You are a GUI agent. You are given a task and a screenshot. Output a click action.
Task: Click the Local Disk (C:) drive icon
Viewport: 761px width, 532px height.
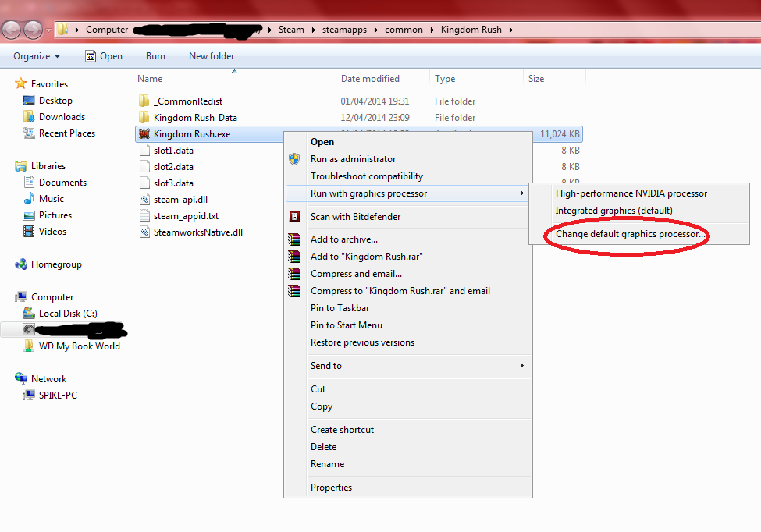point(29,314)
